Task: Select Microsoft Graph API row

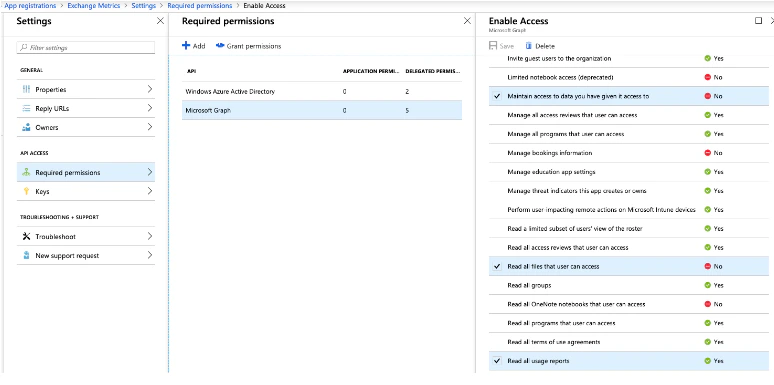Action: [x=322, y=111]
